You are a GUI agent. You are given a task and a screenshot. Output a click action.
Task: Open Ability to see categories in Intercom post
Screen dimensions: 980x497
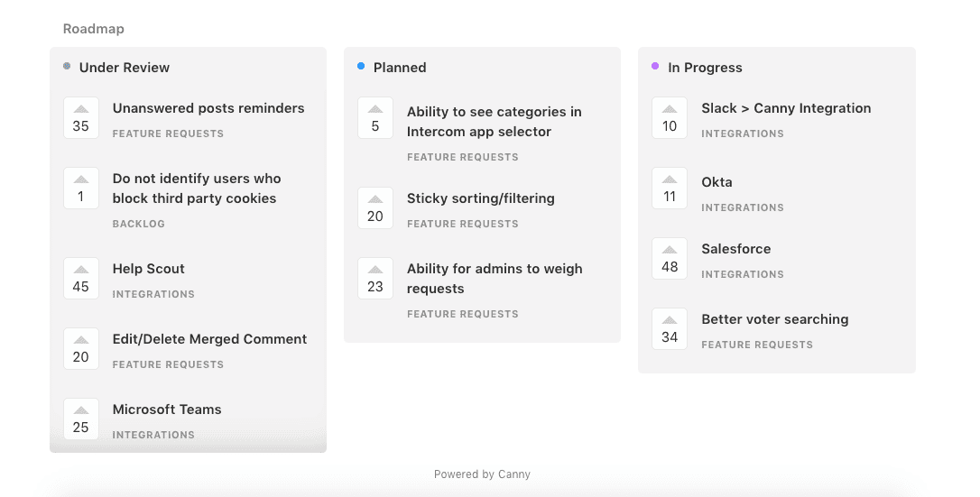coord(494,122)
